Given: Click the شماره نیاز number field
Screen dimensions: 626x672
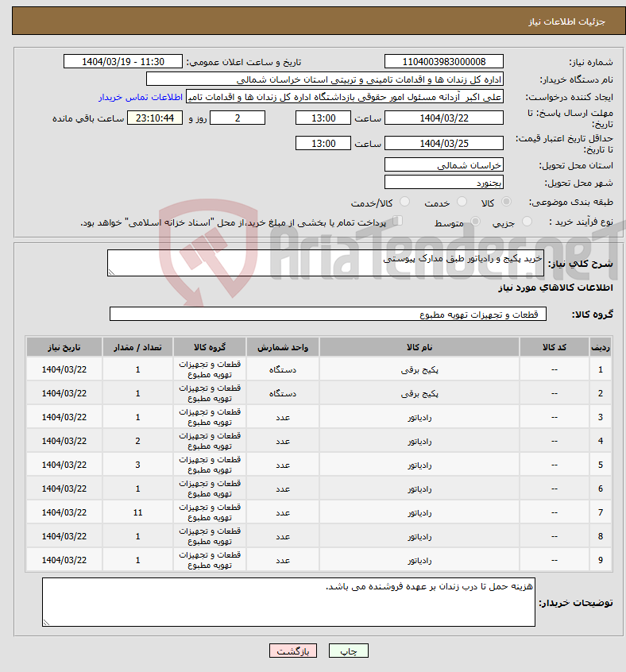Looking at the screenshot, I should click(x=444, y=62).
